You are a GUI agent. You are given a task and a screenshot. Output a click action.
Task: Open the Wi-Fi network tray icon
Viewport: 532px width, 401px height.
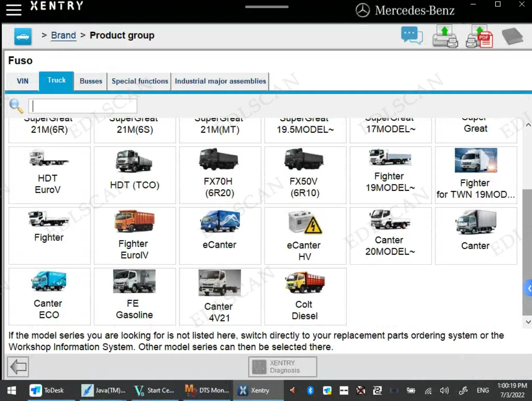coord(428,390)
